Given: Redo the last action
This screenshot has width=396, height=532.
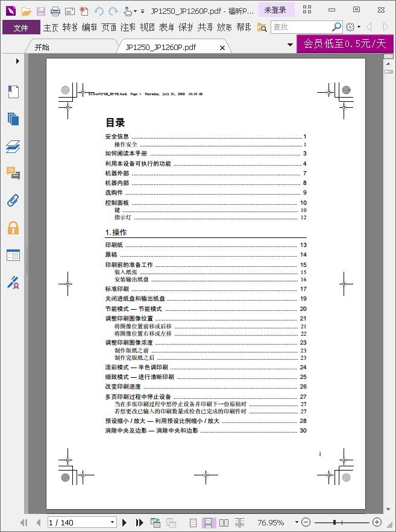Looking at the screenshot, I should [x=113, y=11].
